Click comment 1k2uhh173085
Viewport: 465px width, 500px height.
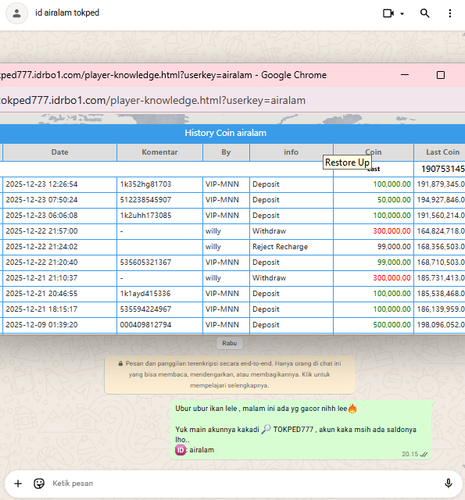pyautogui.click(x=146, y=216)
